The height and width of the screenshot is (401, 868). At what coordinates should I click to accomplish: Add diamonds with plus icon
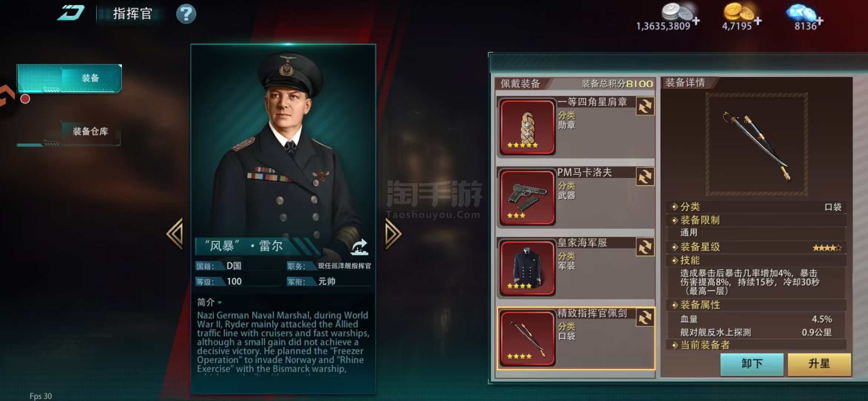(x=819, y=22)
